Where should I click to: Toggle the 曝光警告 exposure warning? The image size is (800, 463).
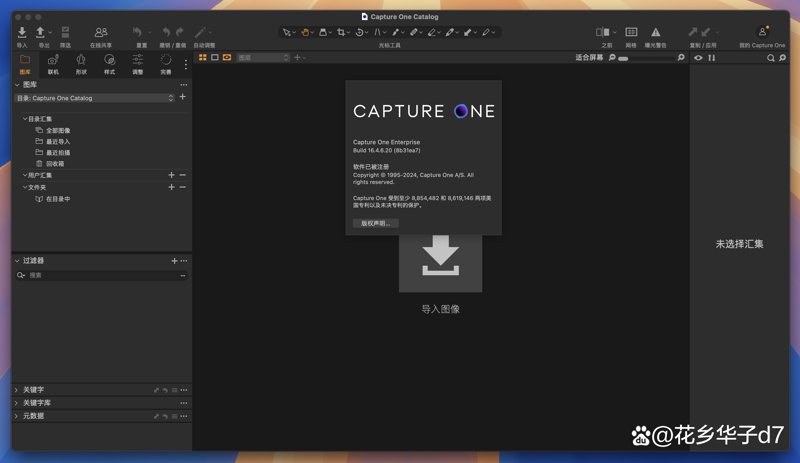tap(656, 32)
